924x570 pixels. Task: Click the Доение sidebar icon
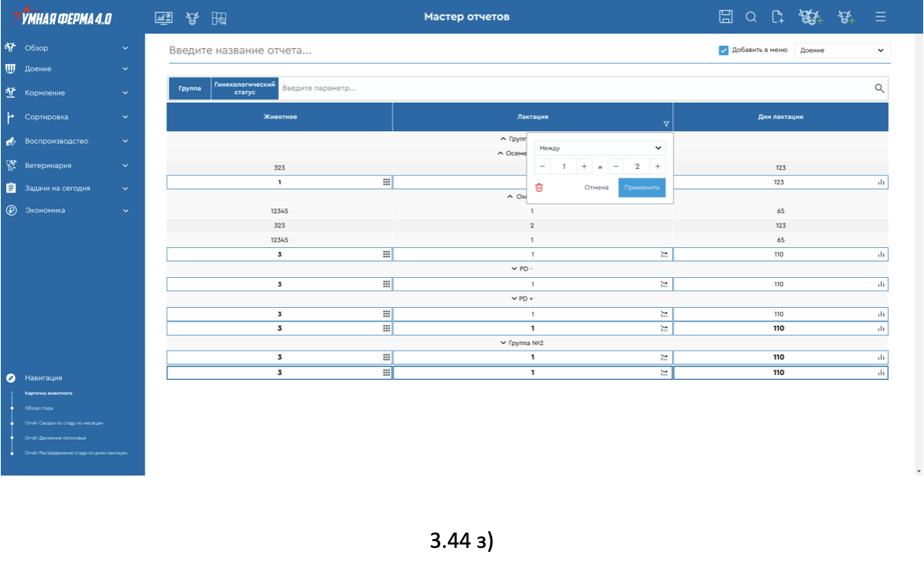[x=10, y=69]
